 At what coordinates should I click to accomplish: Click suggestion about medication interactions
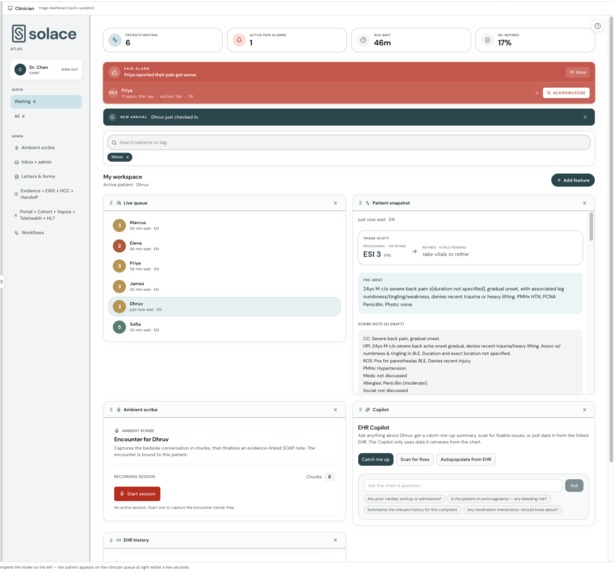tap(513, 510)
